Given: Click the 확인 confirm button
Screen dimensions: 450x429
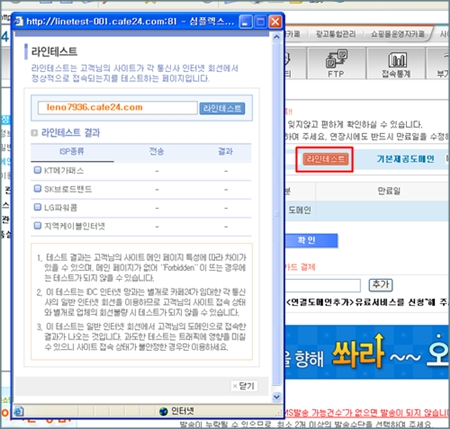Looking at the screenshot, I should tap(311, 240).
